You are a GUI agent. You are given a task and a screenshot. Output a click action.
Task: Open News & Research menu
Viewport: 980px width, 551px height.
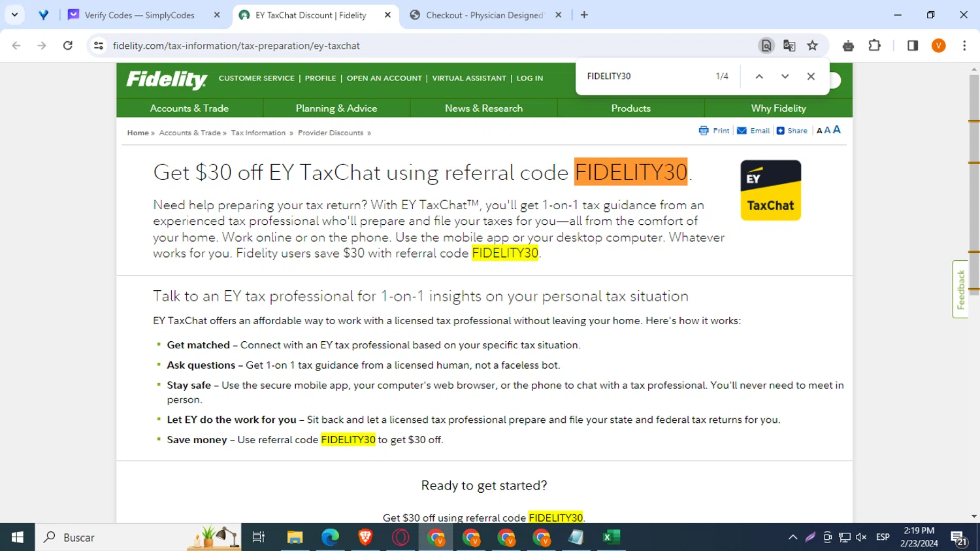point(483,109)
